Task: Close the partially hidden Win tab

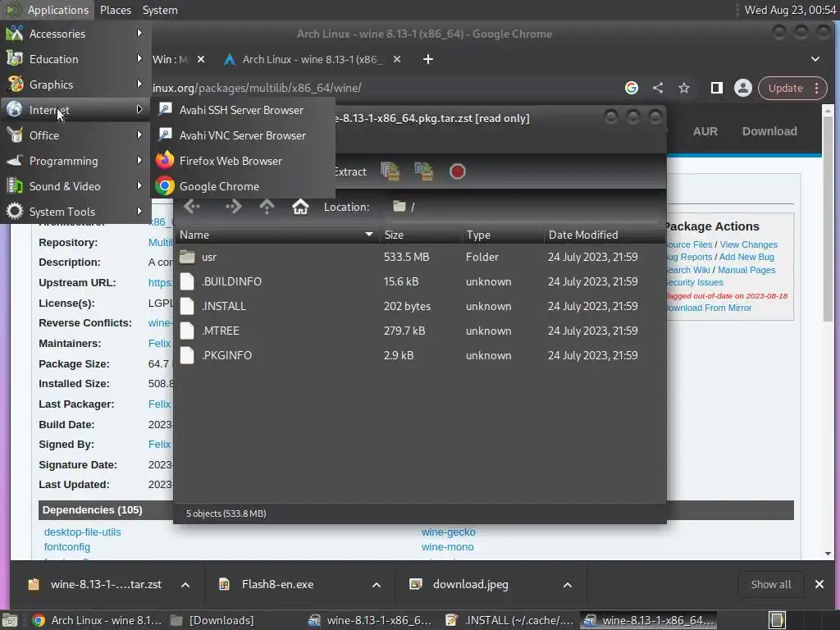Action: tap(201, 59)
